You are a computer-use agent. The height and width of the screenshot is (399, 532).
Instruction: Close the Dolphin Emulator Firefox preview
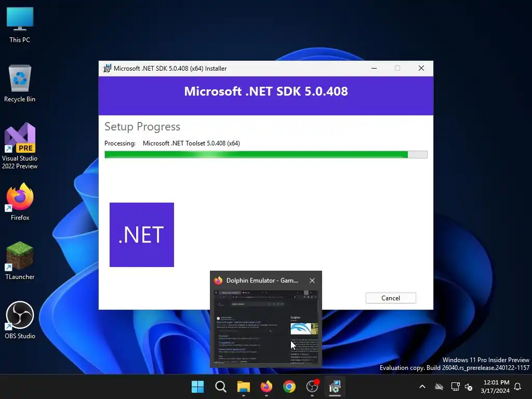coord(312,281)
